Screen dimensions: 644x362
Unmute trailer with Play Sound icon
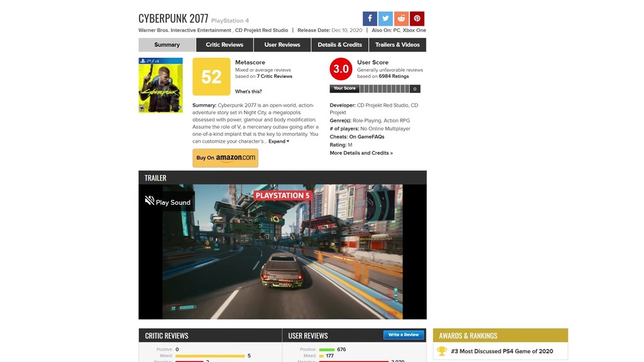(150, 200)
